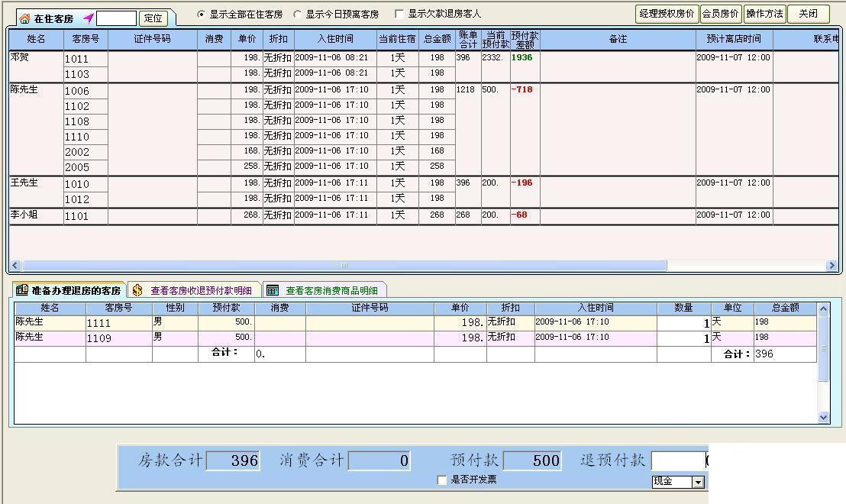846x504 pixels.
Task: Click the coin icon on 查看客房收退预付款明细 tab
Action: point(137,290)
